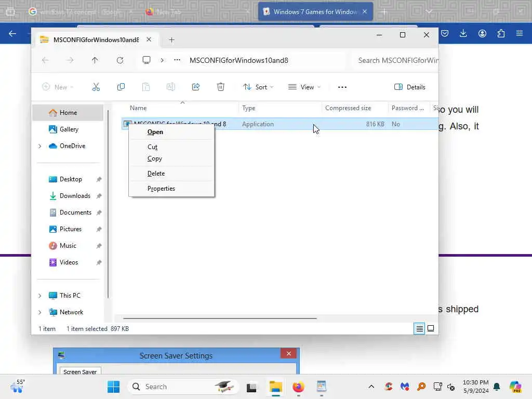
Task: Toggle the Details pane button
Action: [x=409, y=87]
